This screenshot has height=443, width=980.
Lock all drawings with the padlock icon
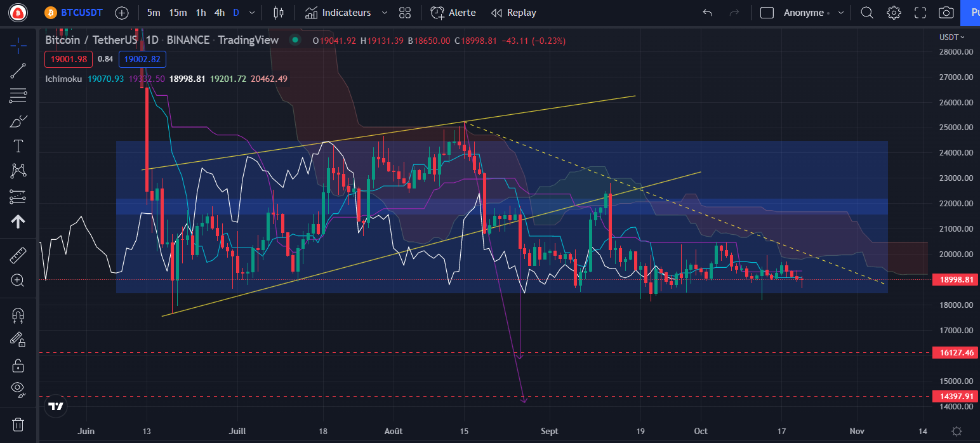(x=18, y=365)
